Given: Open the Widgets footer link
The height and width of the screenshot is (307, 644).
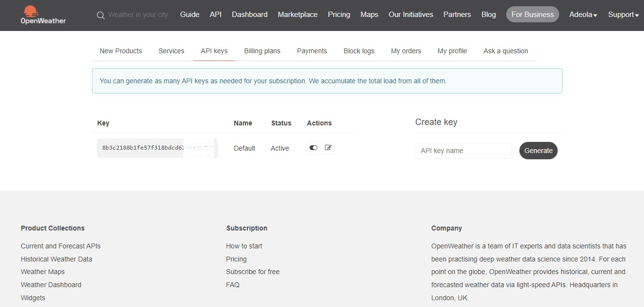Looking at the screenshot, I should (33, 298).
